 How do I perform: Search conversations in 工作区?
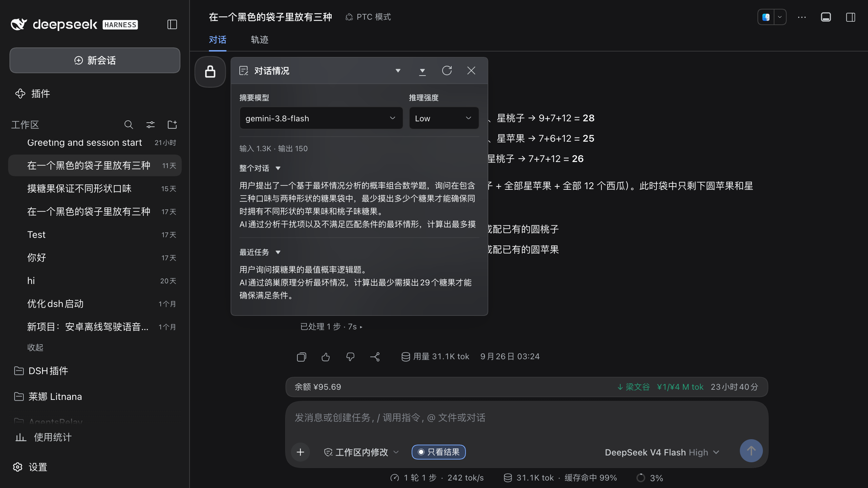coord(129,125)
